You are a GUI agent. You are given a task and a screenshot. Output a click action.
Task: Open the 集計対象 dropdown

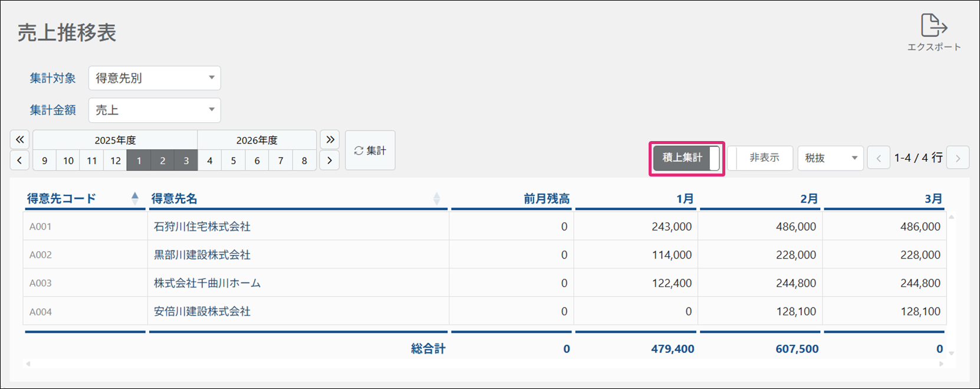[154, 78]
